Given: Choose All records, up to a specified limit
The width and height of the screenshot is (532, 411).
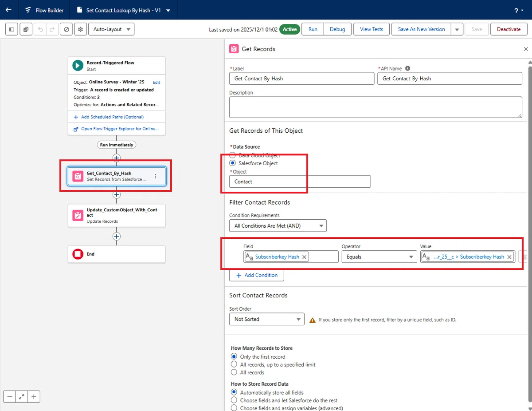Looking at the screenshot, I should [x=234, y=365].
